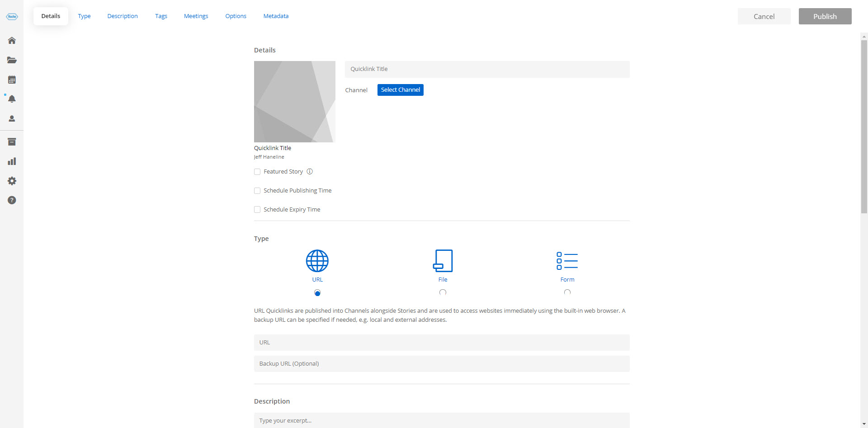Image resolution: width=868 pixels, height=428 pixels.
Task: Jump to the Description tab
Action: (123, 16)
